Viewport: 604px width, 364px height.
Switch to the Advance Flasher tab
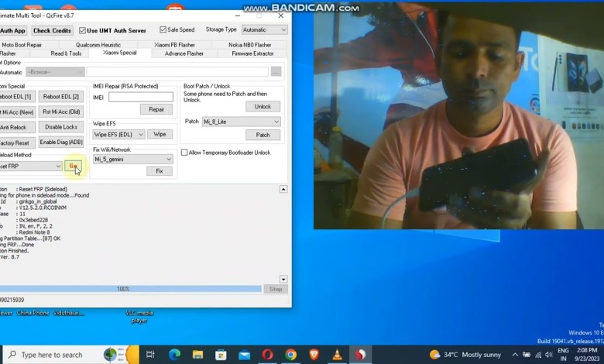coord(184,53)
